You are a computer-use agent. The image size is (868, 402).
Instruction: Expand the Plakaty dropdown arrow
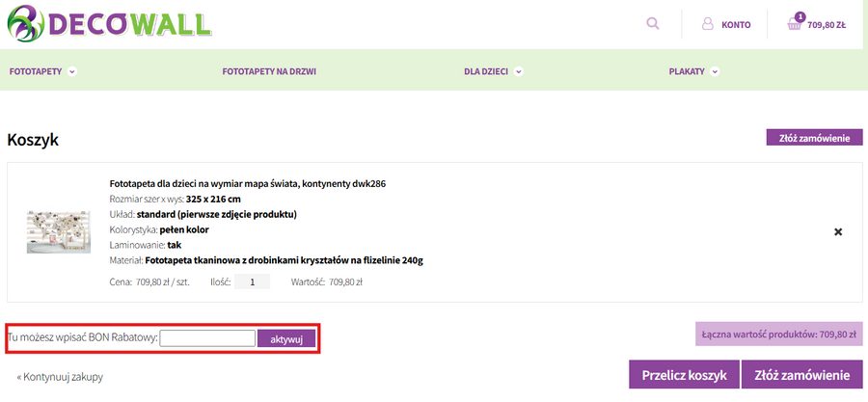coord(715,71)
